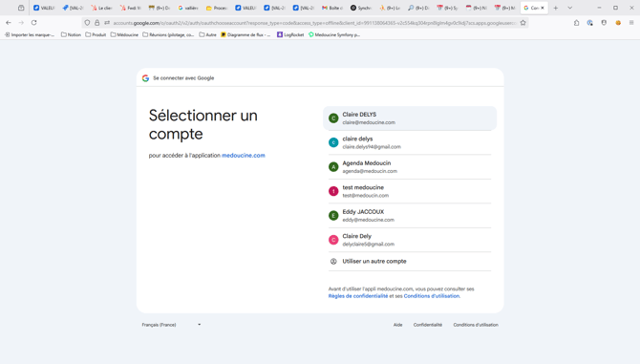The height and width of the screenshot is (364, 640).
Task: Open the LogRocket bookmark
Action: coord(290,34)
